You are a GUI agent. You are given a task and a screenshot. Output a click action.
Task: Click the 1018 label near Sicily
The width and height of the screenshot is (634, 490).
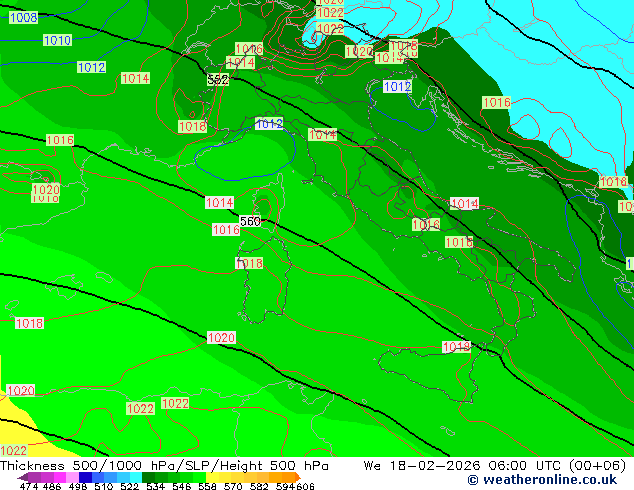(456, 346)
